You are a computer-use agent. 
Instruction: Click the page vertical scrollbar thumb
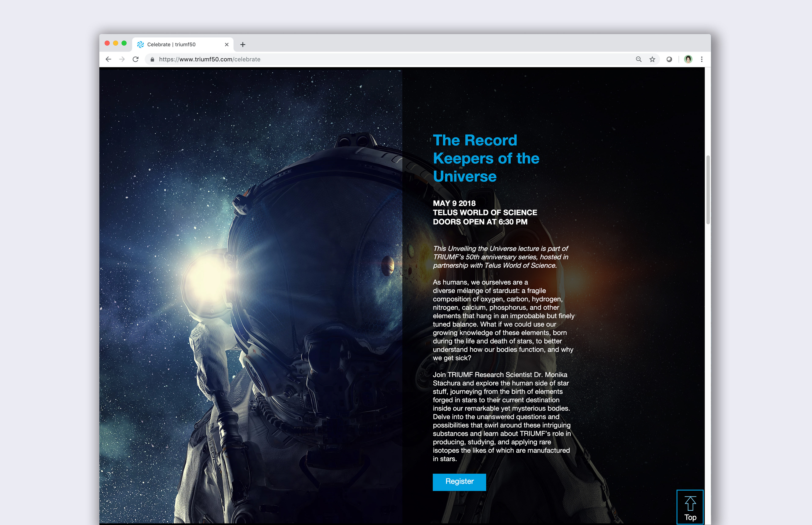(x=708, y=190)
